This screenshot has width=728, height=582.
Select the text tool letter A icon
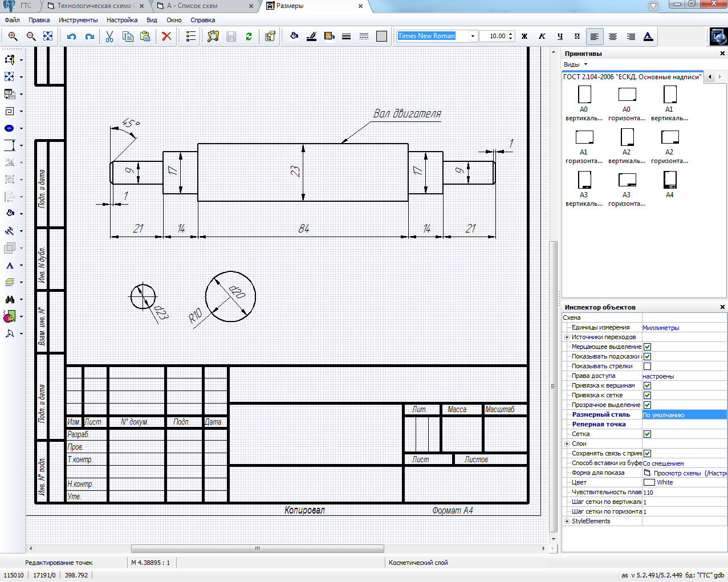click(10, 266)
